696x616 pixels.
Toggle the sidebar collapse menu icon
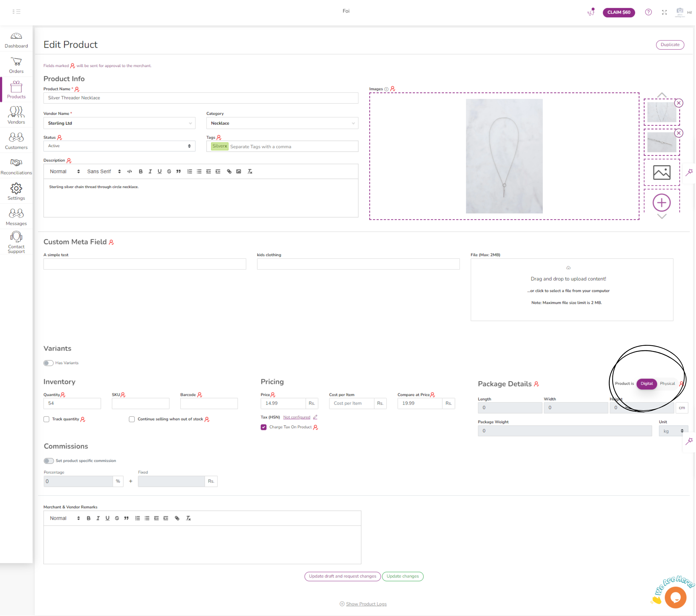tap(16, 12)
